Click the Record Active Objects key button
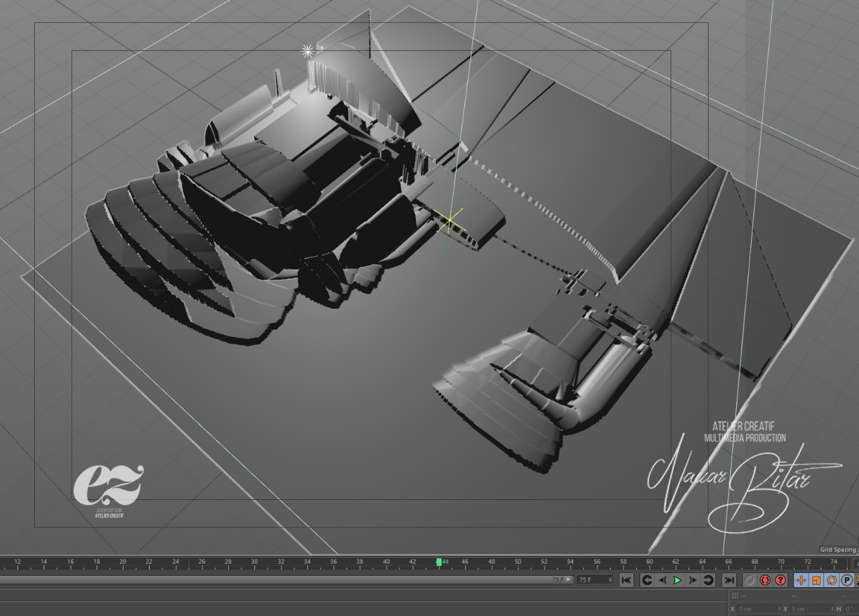Screen dimensions: 859x616 tap(750, 580)
